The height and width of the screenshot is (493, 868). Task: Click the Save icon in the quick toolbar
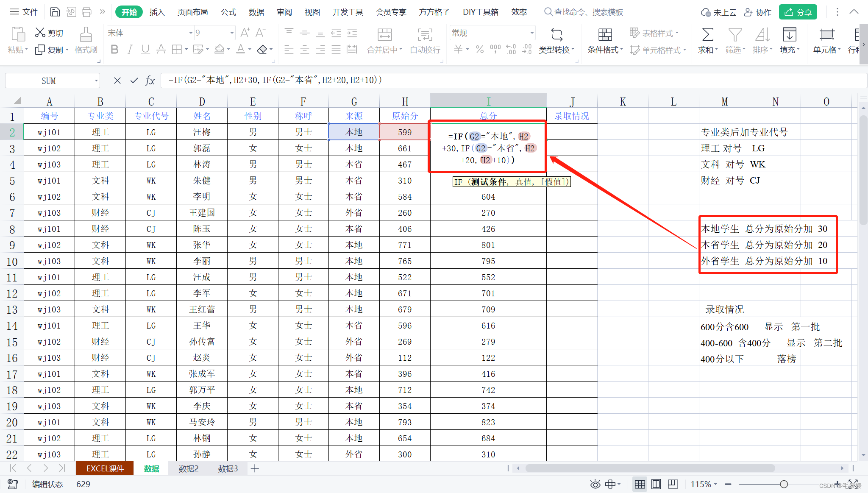point(55,12)
